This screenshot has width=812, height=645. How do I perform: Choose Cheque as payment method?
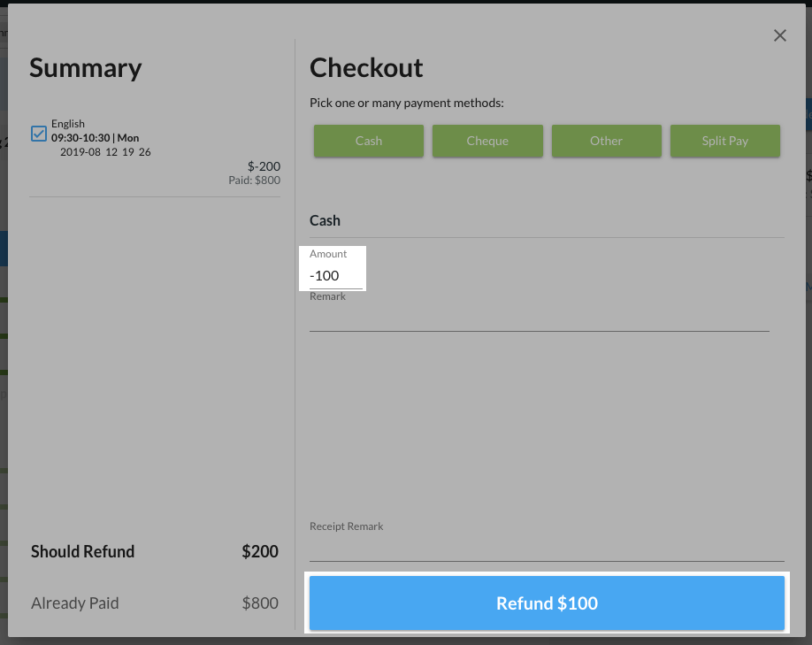tap(487, 141)
